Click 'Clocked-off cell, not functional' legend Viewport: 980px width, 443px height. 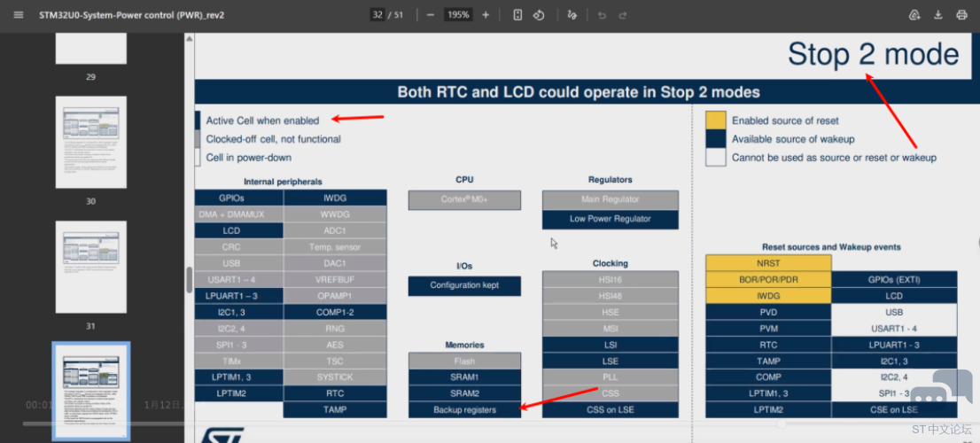(273, 139)
